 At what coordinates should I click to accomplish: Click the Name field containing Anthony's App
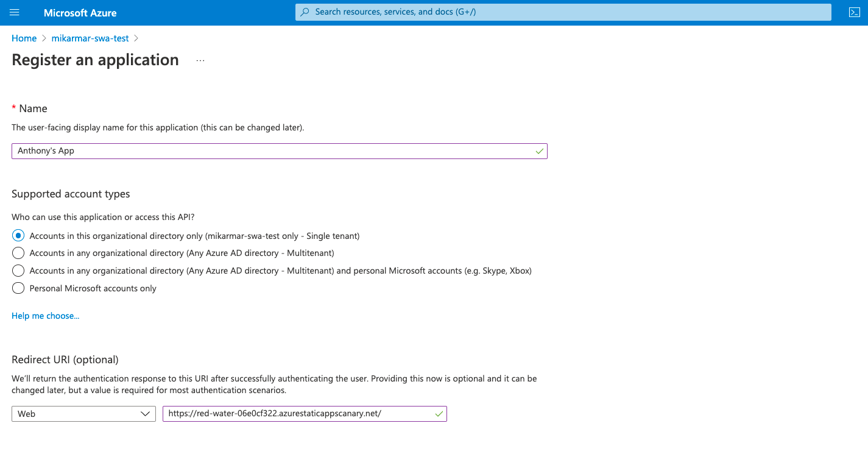point(280,151)
